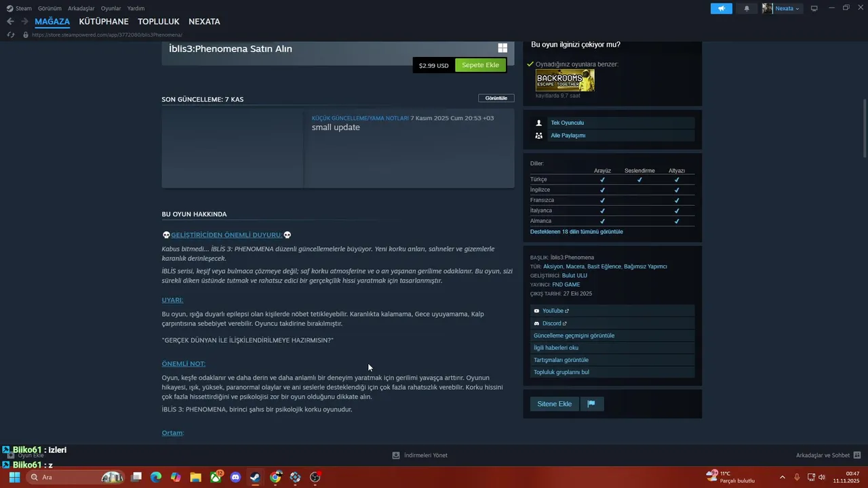Open the Yardım menu

point(136,8)
